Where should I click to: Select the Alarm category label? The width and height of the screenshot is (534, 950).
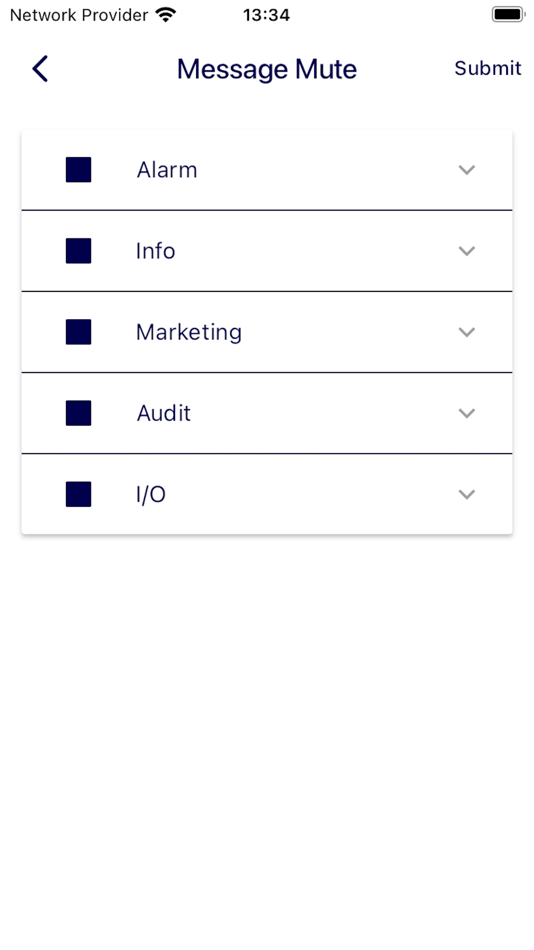[x=167, y=170]
